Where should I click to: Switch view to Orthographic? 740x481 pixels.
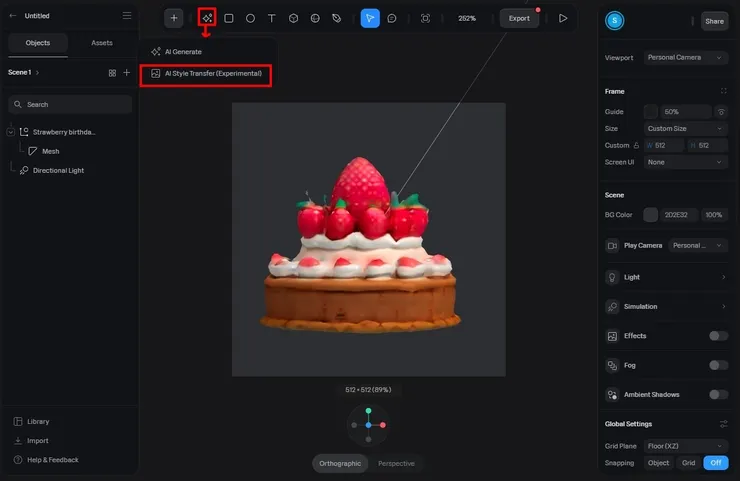pyautogui.click(x=340, y=464)
